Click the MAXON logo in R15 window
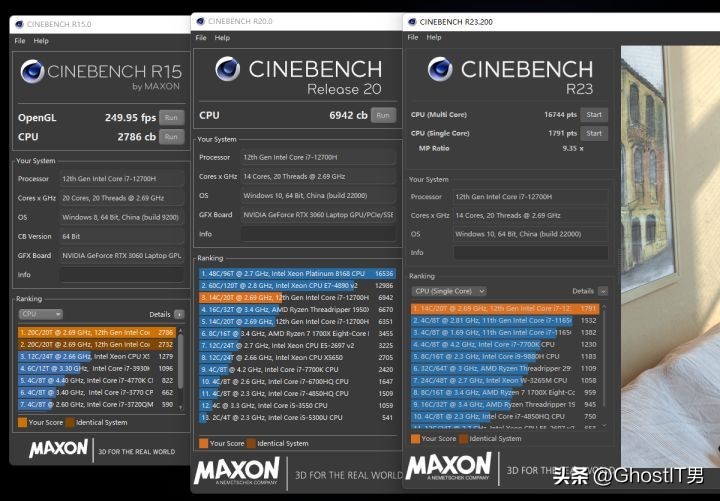Viewport: 720px width, 501px height. 58,448
